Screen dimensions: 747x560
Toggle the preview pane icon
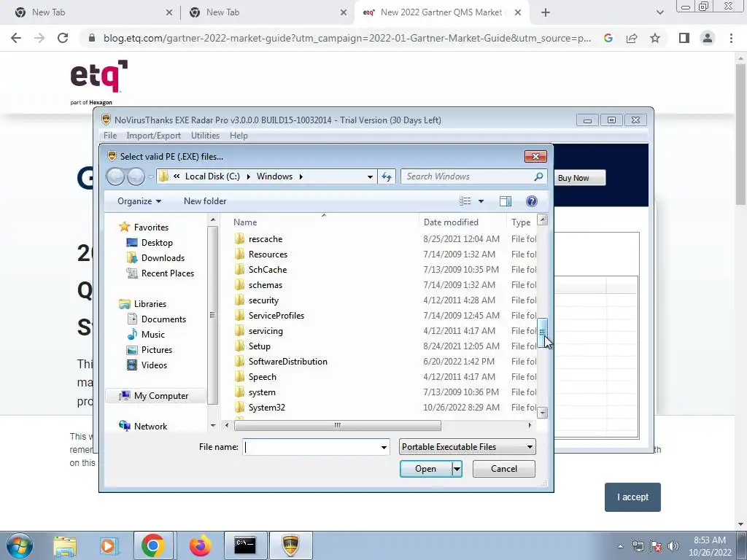(x=506, y=201)
